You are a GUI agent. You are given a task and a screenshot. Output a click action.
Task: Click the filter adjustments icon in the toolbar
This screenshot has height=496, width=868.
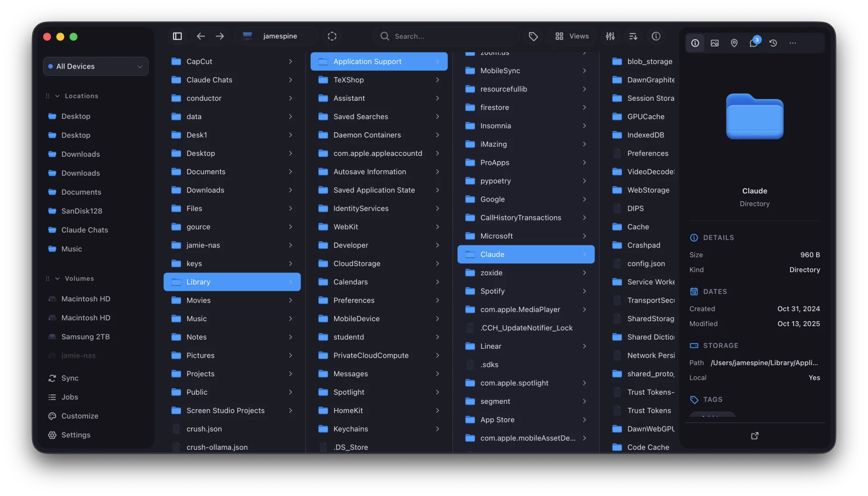610,36
